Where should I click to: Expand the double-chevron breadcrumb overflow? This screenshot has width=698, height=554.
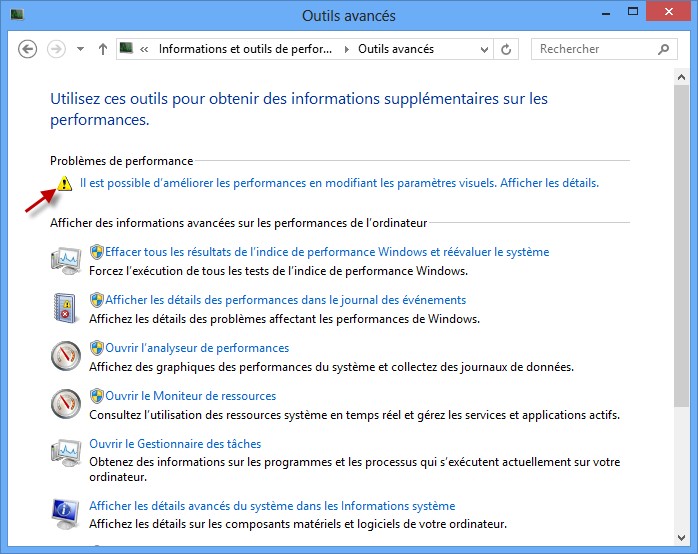(145, 49)
